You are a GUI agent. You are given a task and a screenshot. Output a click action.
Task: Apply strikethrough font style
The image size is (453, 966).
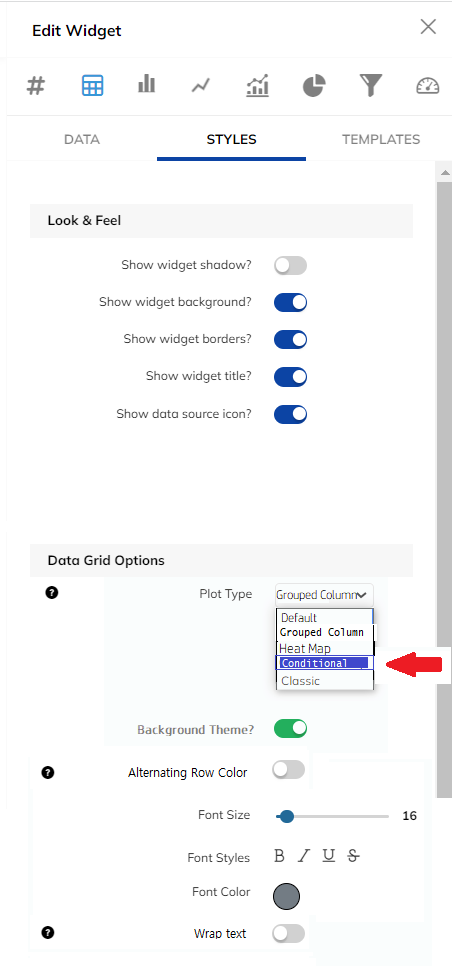(353, 855)
